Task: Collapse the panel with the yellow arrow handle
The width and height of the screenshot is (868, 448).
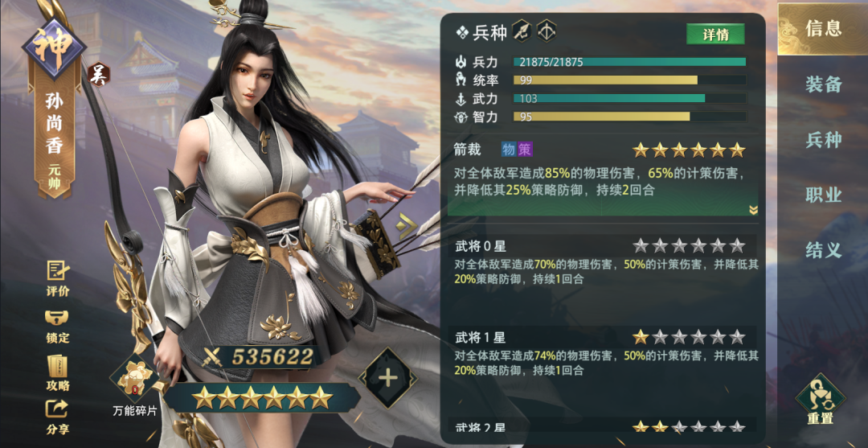Action: click(407, 226)
